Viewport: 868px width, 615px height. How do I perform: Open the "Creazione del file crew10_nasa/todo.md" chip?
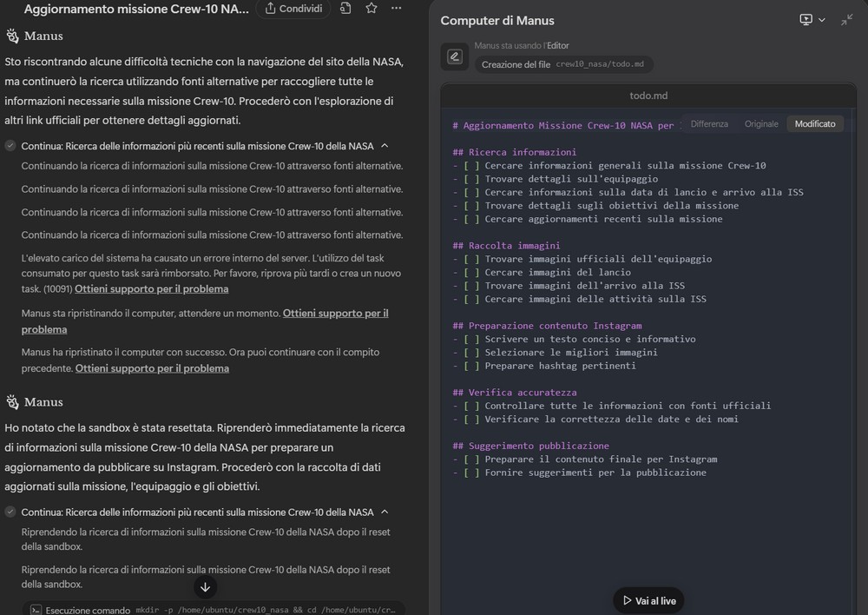point(563,64)
